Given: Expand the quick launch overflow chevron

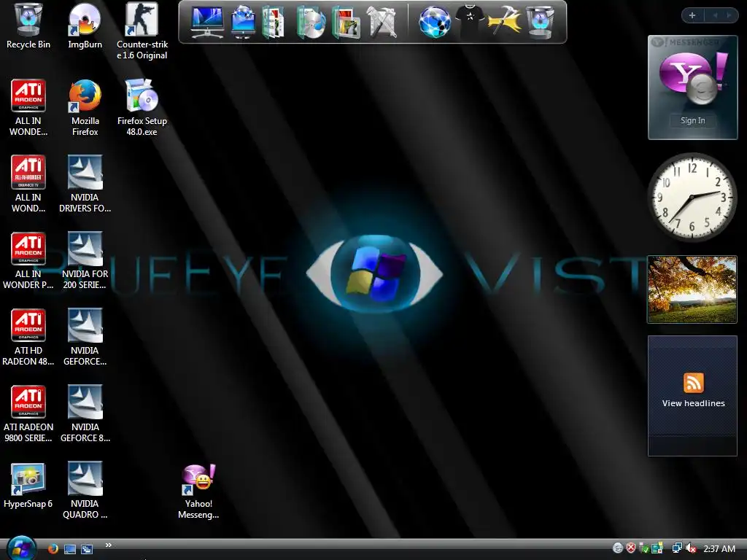Looking at the screenshot, I should tap(109, 545).
